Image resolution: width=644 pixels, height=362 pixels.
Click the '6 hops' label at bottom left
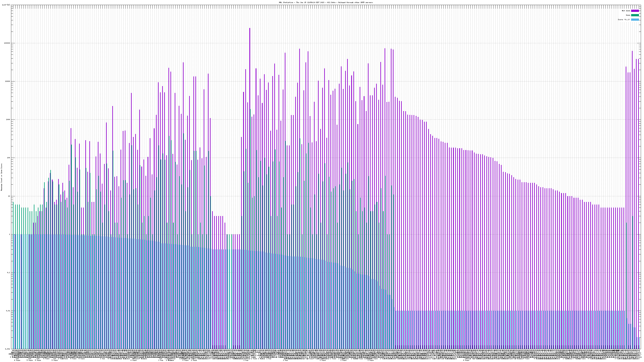[x=17, y=360]
